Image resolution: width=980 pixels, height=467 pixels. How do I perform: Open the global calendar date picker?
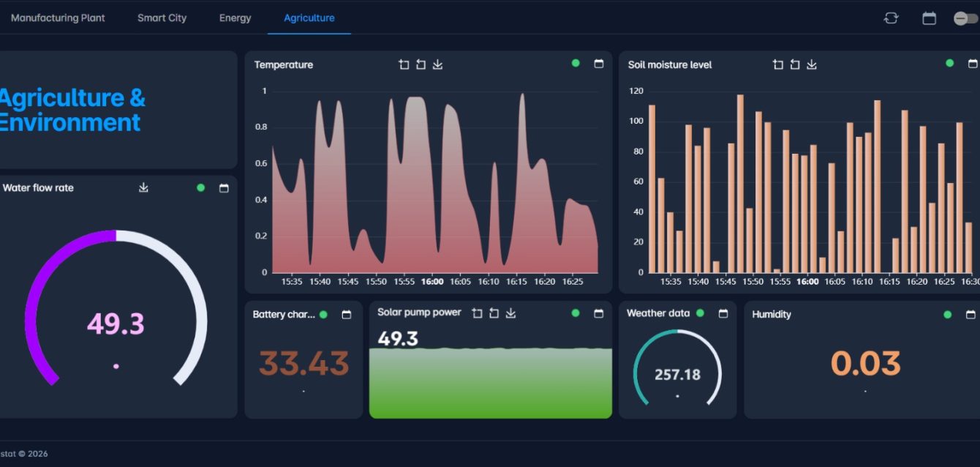(x=929, y=18)
